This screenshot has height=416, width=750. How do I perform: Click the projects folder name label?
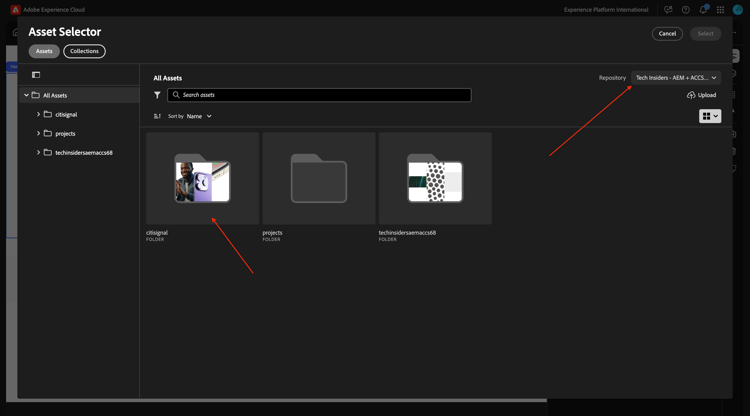click(x=272, y=233)
